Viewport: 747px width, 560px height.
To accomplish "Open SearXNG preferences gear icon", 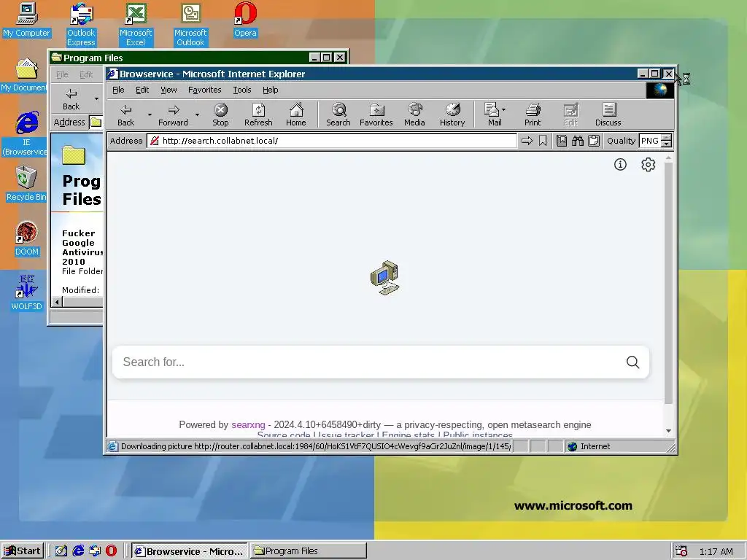I will 648,164.
